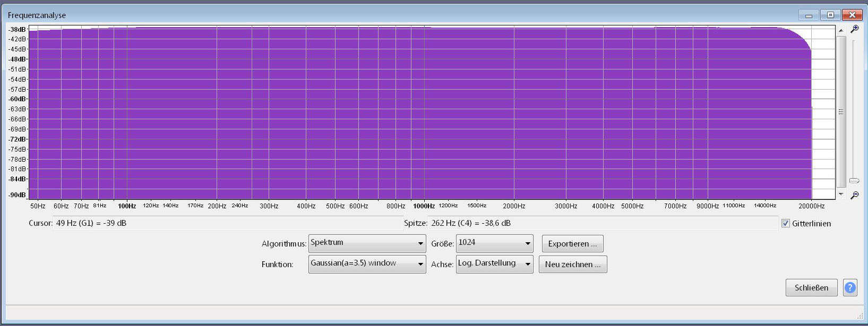Minimize the Frequenzanalyse window
Screen dimensions: 868x326
click(x=809, y=15)
